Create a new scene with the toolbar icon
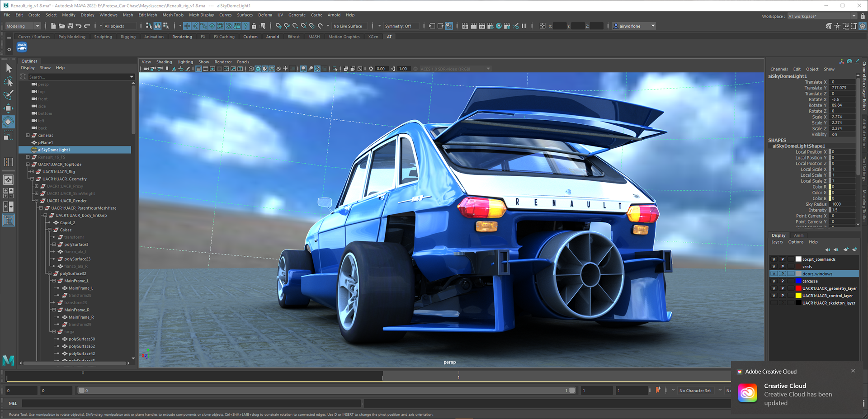The image size is (868, 419). (53, 26)
